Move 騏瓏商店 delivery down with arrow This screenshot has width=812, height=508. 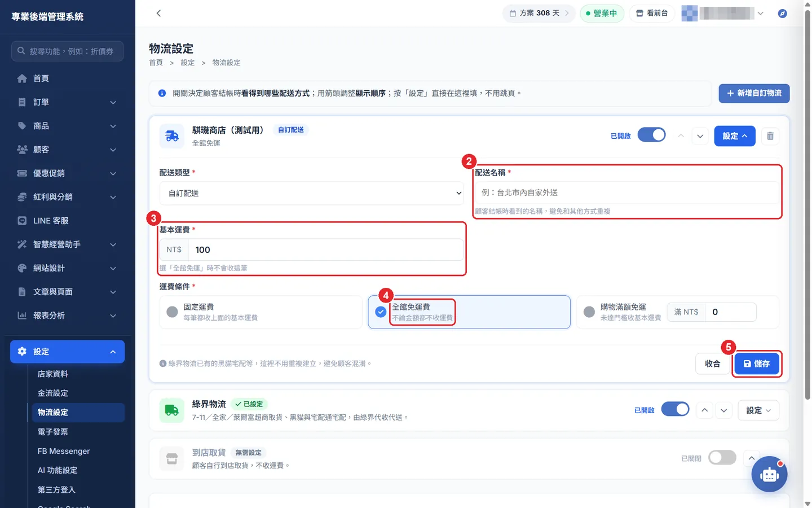click(x=700, y=136)
